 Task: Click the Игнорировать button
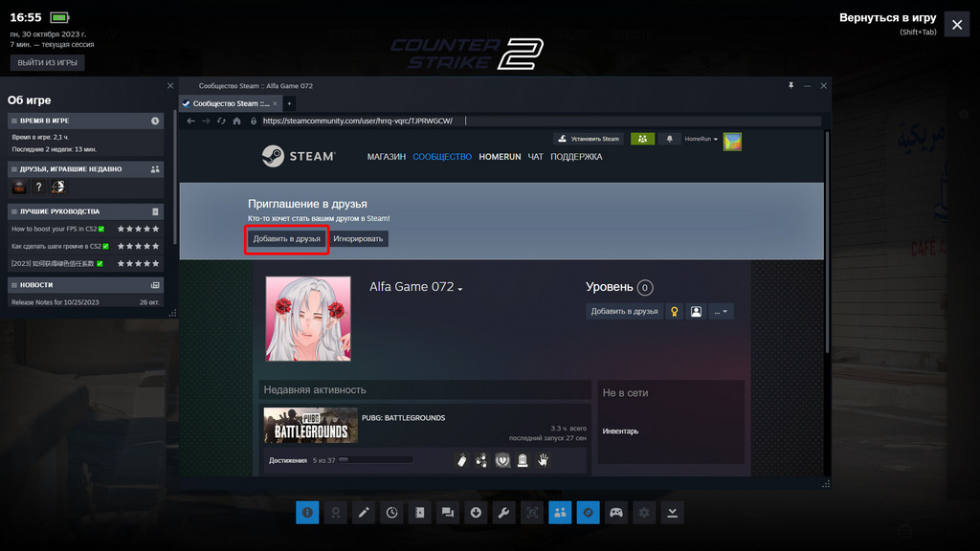click(360, 239)
